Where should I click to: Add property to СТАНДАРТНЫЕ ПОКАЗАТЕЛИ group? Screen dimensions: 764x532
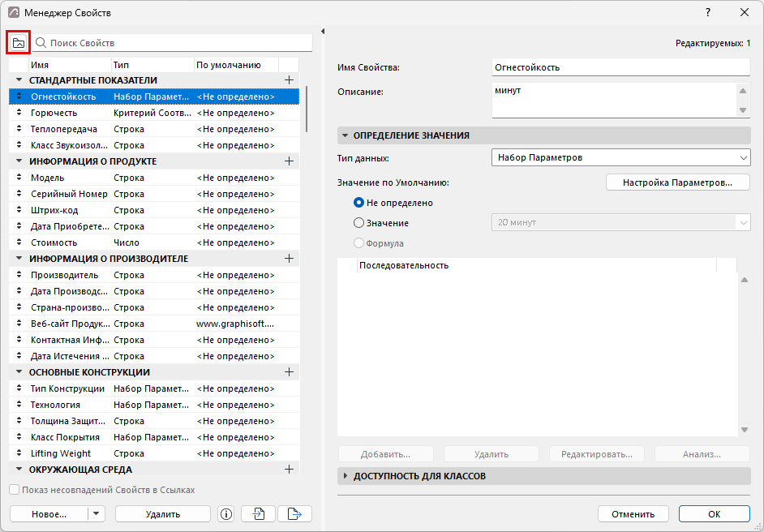289,80
